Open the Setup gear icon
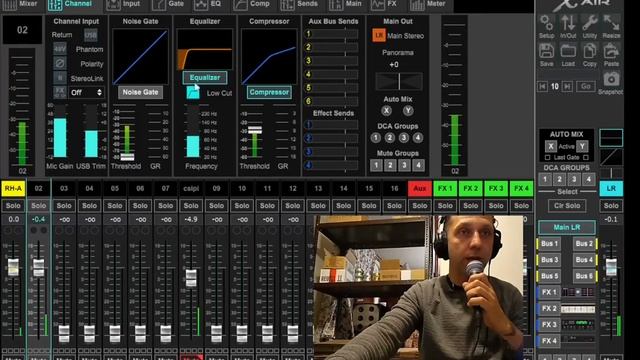Viewport: 640px width, 360px height. [547, 23]
